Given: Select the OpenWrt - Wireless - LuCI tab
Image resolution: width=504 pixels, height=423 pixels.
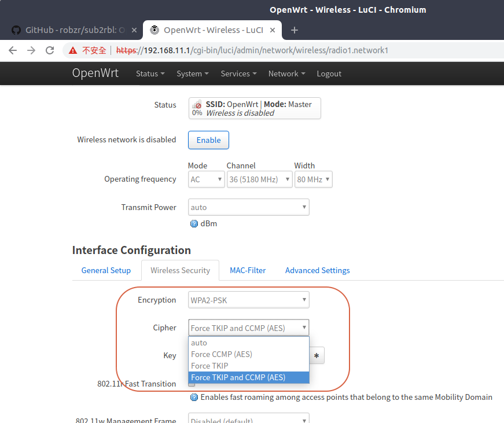Looking at the screenshot, I should (212, 30).
